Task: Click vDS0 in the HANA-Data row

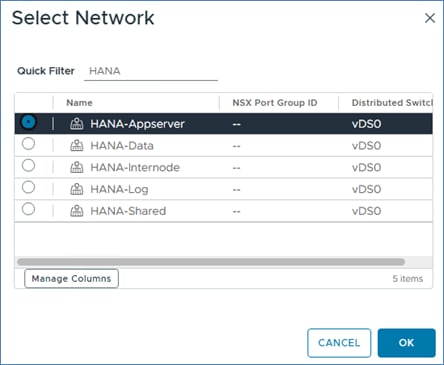Action: [x=366, y=146]
